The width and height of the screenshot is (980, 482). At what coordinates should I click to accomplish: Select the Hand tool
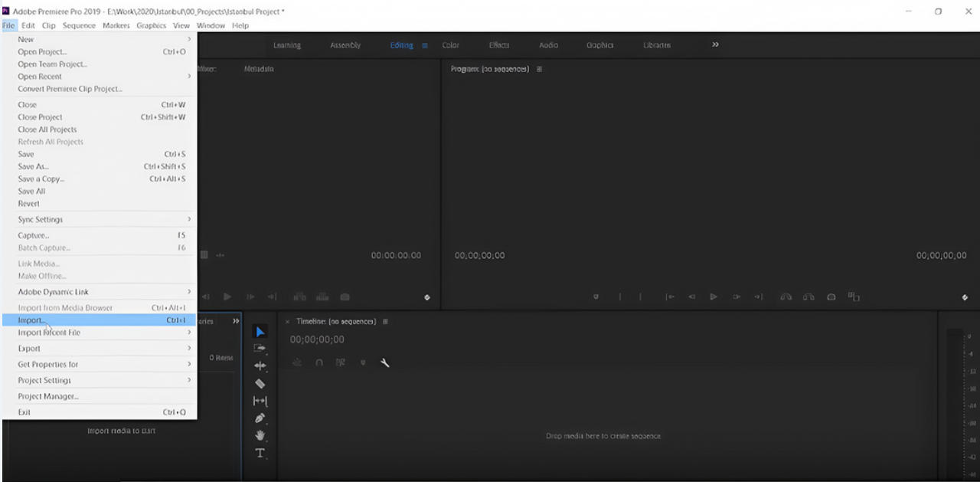[x=260, y=435]
